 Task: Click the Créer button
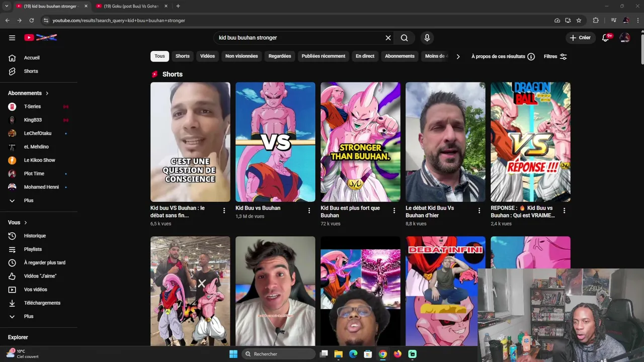pos(580,38)
